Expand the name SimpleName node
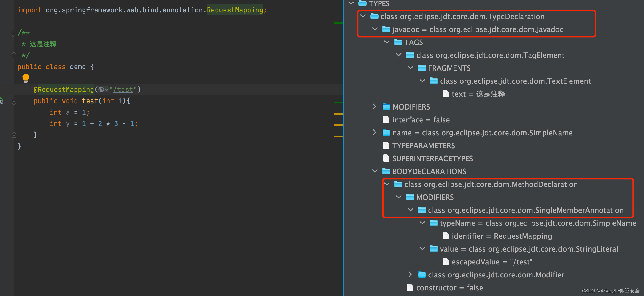Viewport: 644px width, 296px height. (374, 133)
